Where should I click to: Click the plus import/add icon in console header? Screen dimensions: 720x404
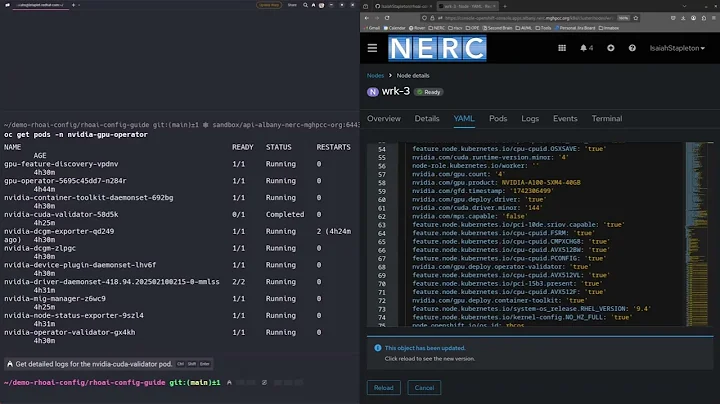click(x=610, y=48)
